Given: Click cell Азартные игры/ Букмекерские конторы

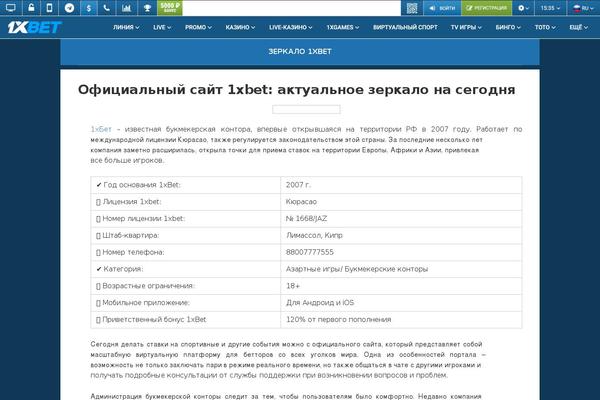Looking at the screenshot, I should pyautogui.click(x=401, y=269).
